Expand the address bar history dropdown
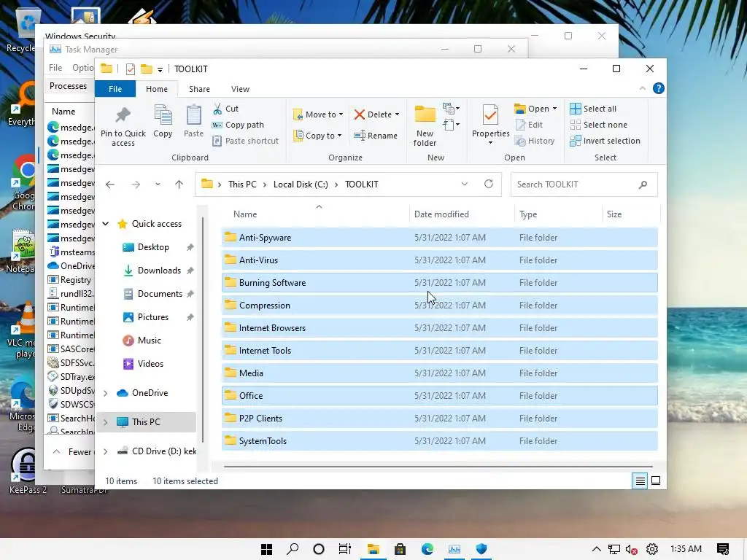 [x=465, y=184]
